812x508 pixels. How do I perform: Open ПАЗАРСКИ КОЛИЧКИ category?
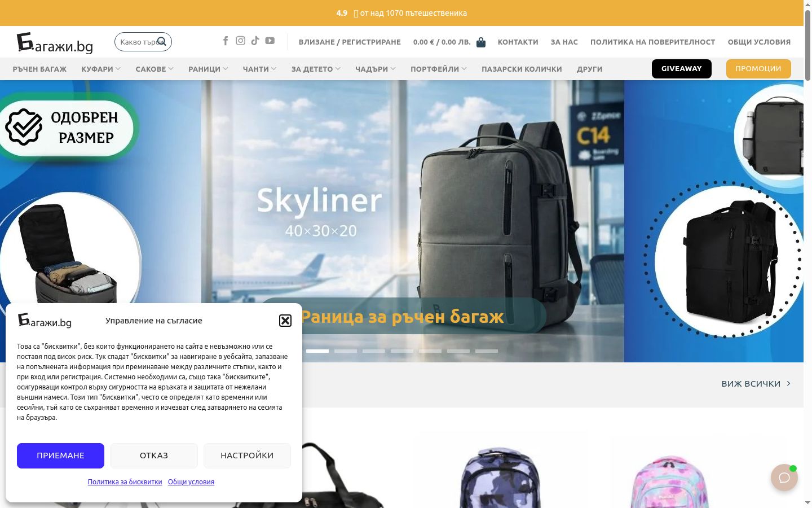tap(522, 69)
